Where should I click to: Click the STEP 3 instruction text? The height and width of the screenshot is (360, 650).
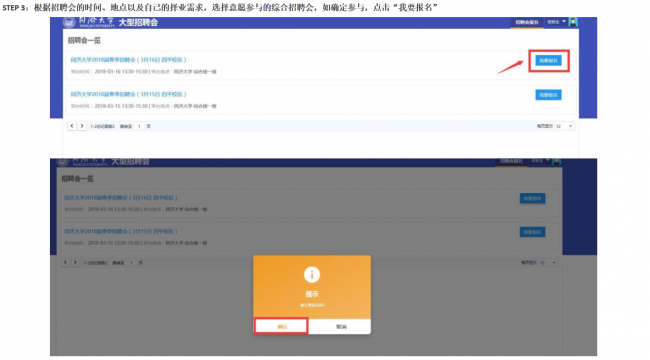coord(220,7)
